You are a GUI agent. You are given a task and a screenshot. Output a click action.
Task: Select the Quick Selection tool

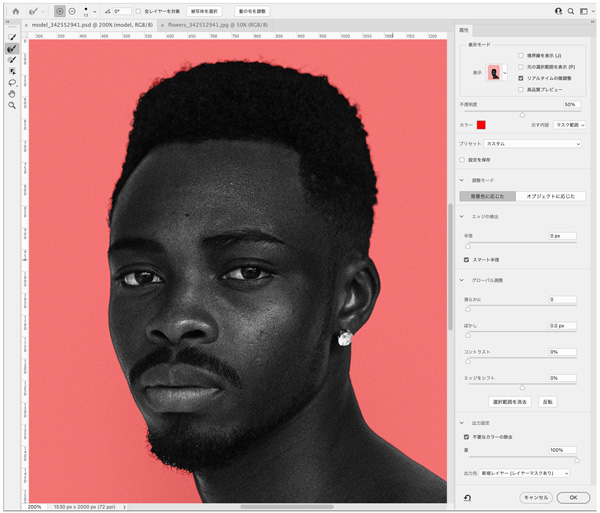(x=12, y=37)
